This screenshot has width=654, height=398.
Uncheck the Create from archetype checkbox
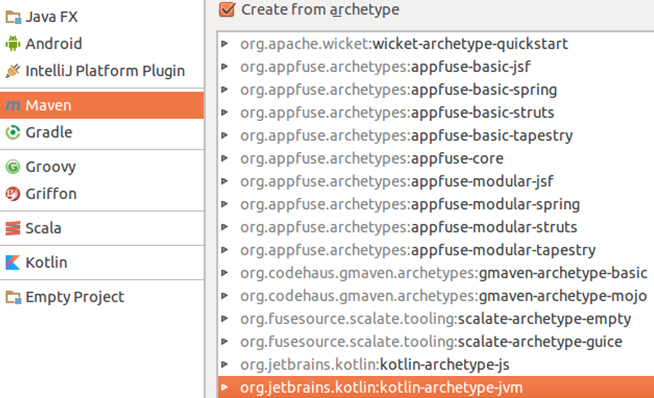coord(227,9)
